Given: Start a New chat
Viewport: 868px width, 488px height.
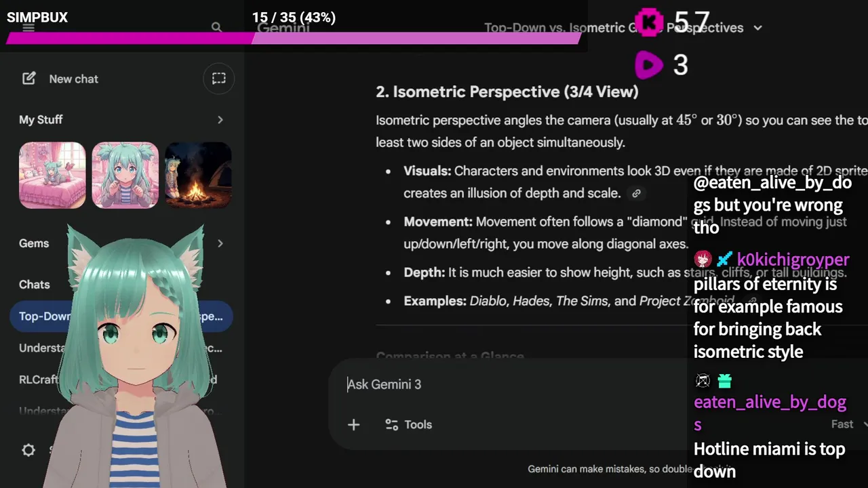Looking at the screenshot, I should coord(60,79).
